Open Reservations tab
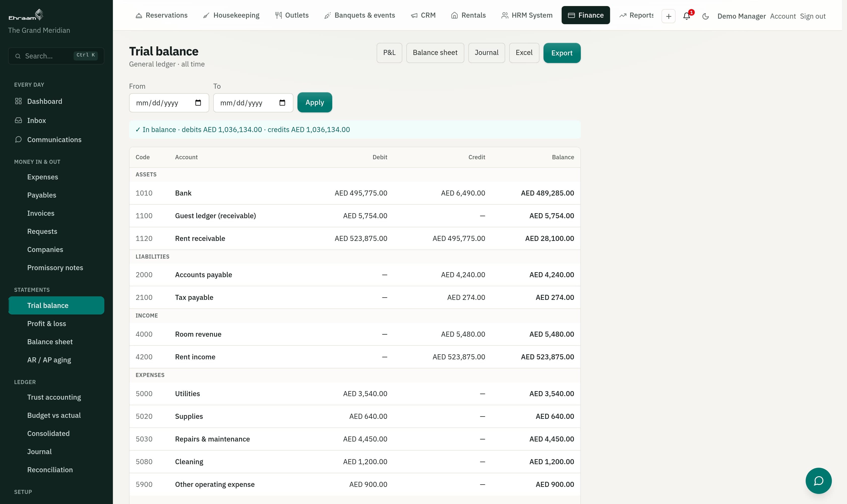Screen dimensions: 847x504 coord(161,15)
